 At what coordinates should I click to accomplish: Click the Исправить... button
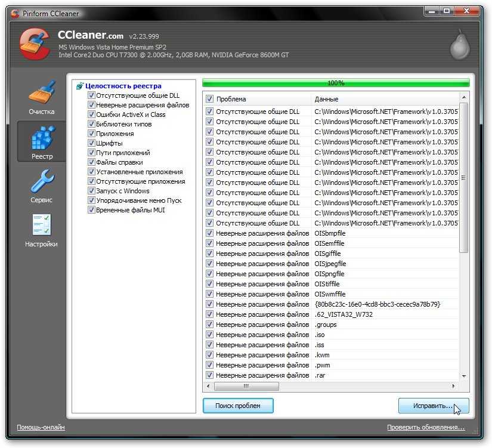pos(433,406)
